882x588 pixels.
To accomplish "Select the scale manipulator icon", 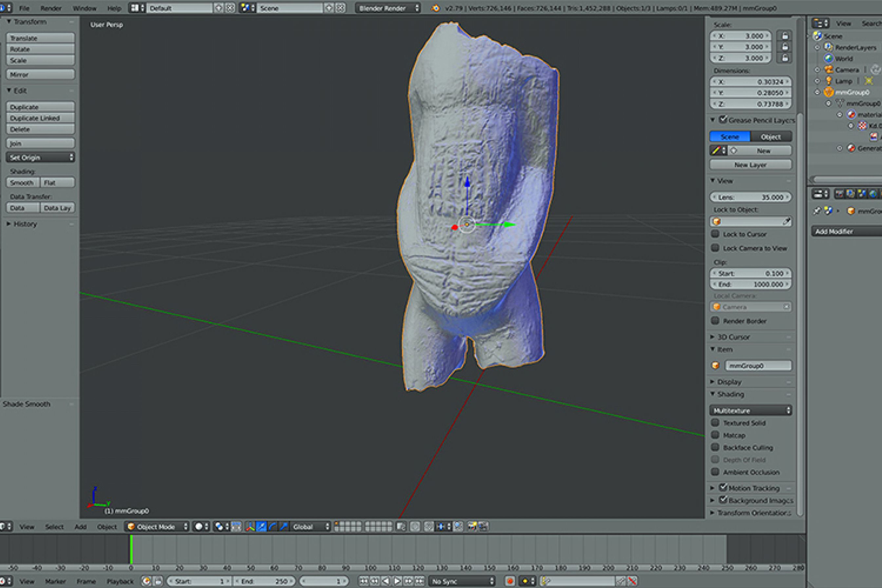I will (x=284, y=527).
